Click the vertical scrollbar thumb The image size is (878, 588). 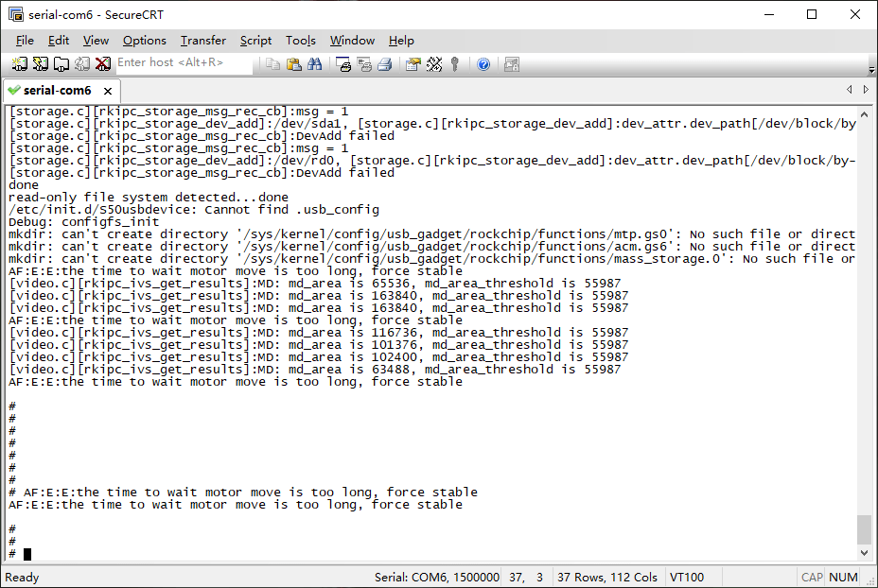[865, 529]
